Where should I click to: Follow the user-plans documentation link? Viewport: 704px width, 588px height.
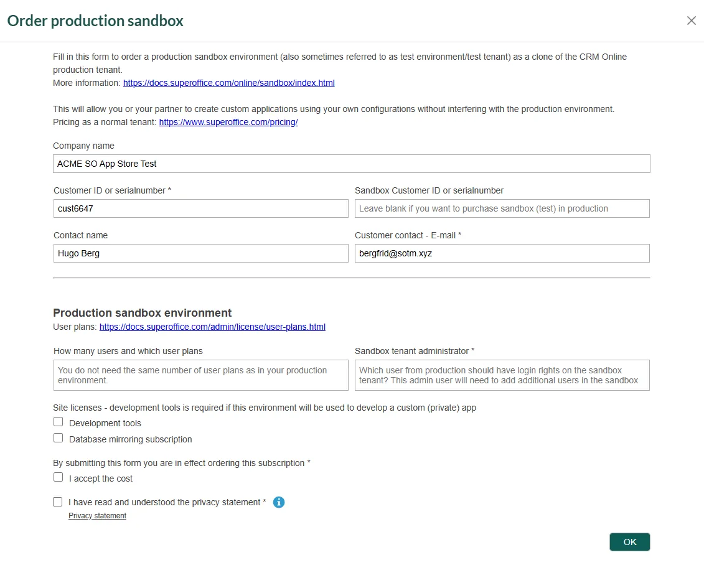[x=212, y=327]
